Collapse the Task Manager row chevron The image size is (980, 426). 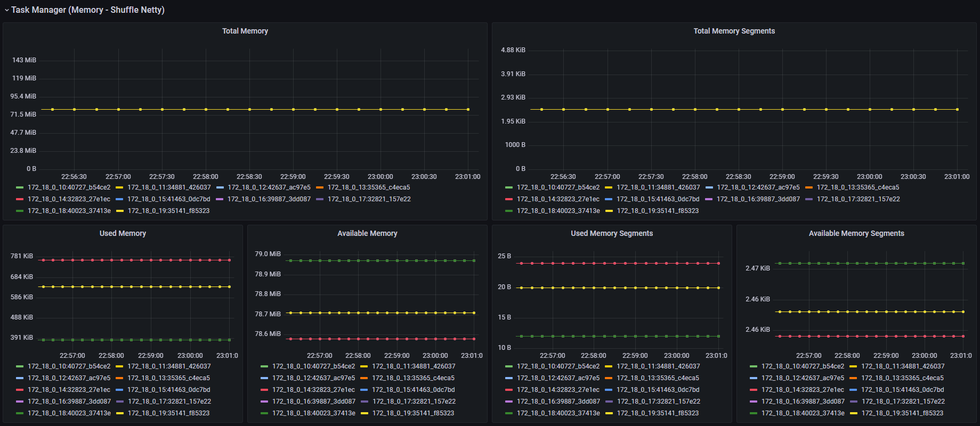(6, 10)
